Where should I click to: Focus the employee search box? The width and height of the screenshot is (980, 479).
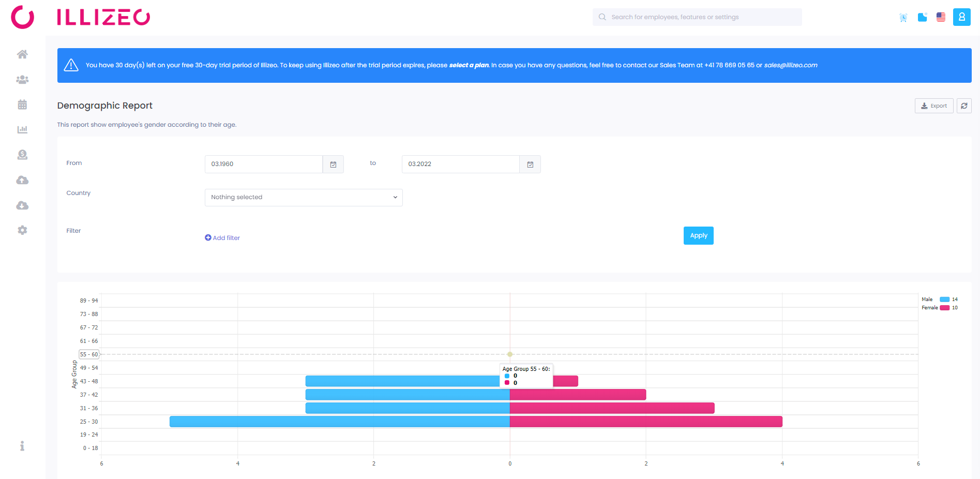pyautogui.click(x=697, y=17)
